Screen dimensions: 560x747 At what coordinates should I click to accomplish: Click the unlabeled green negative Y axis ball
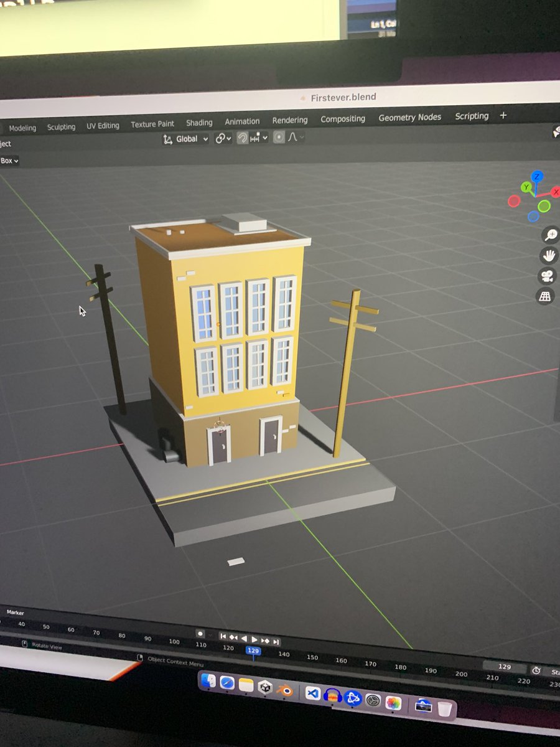coord(544,206)
